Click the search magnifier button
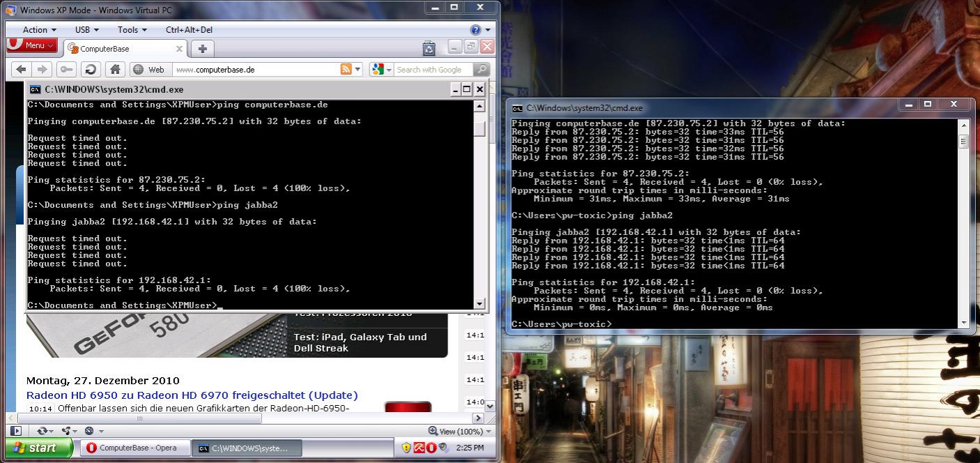Viewport: 980px width, 463px height. point(481,69)
